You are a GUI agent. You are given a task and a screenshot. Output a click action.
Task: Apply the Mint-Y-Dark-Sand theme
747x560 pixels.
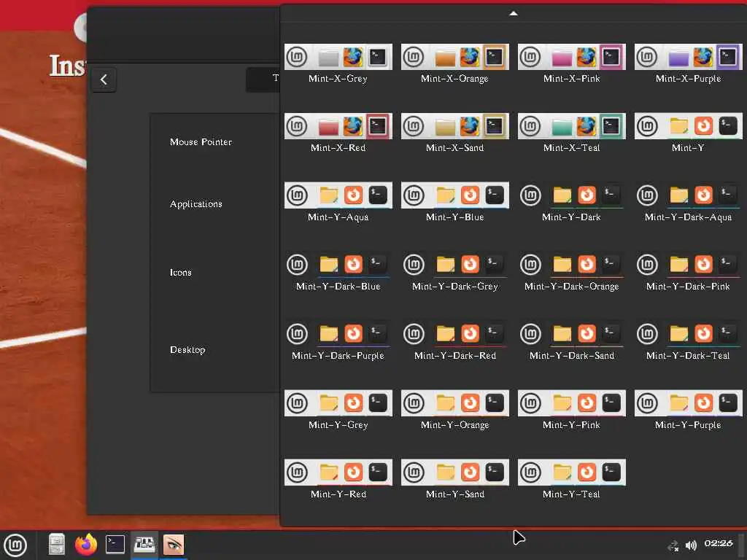pos(572,333)
